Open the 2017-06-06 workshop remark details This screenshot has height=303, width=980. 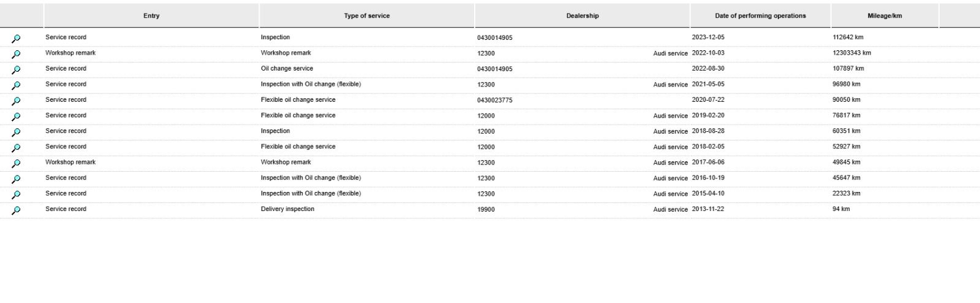[x=16, y=164]
